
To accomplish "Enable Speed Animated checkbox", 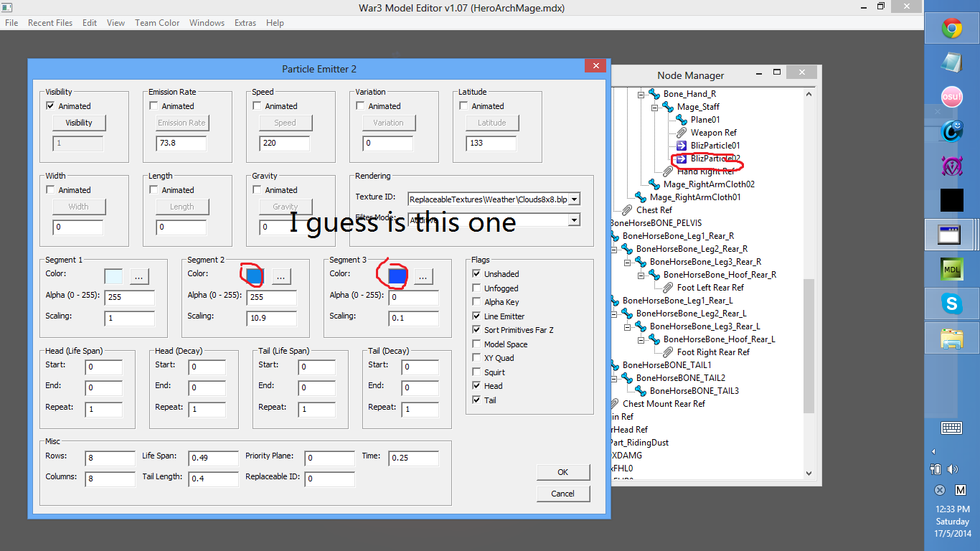I will click(x=257, y=106).
